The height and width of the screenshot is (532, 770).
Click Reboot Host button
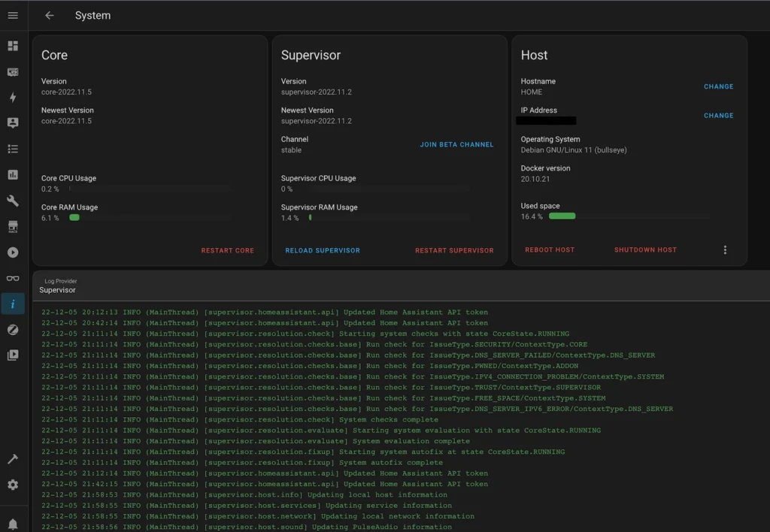(550, 250)
